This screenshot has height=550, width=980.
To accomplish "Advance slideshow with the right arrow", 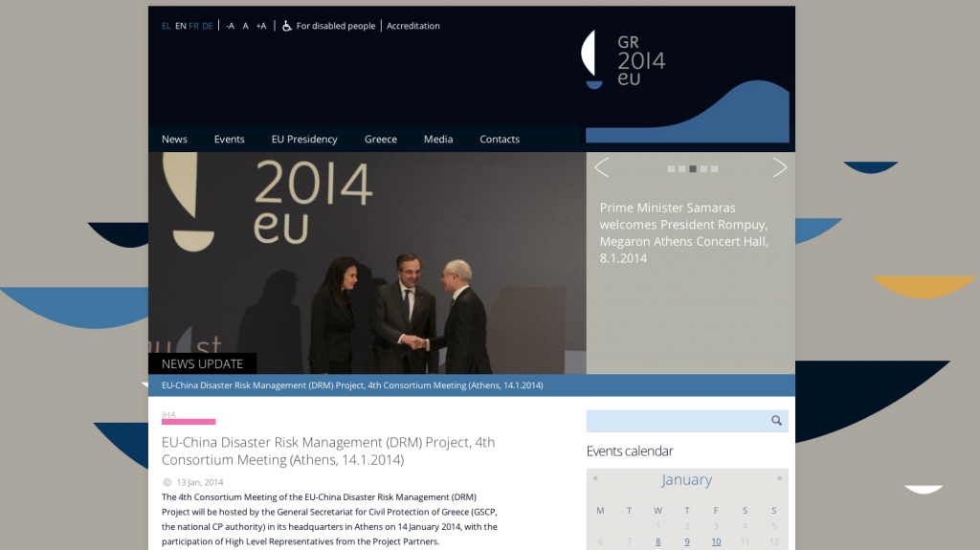I will (x=779, y=168).
